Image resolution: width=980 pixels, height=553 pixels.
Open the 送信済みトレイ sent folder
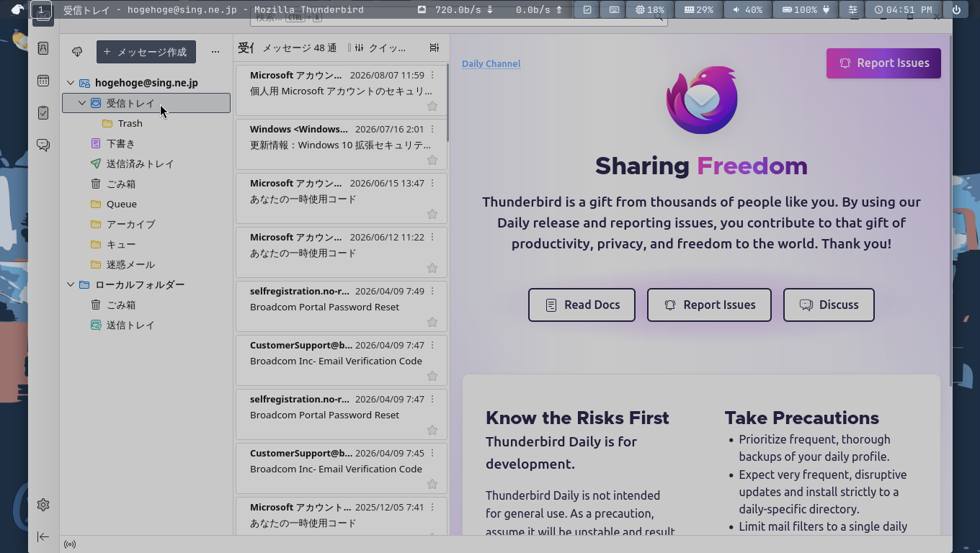click(146, 163)
